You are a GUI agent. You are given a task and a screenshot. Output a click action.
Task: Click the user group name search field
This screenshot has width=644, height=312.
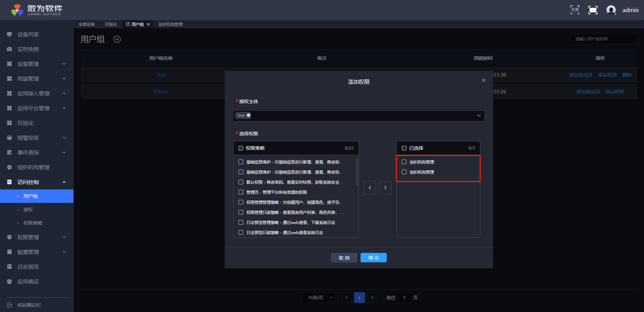[603, 39]
